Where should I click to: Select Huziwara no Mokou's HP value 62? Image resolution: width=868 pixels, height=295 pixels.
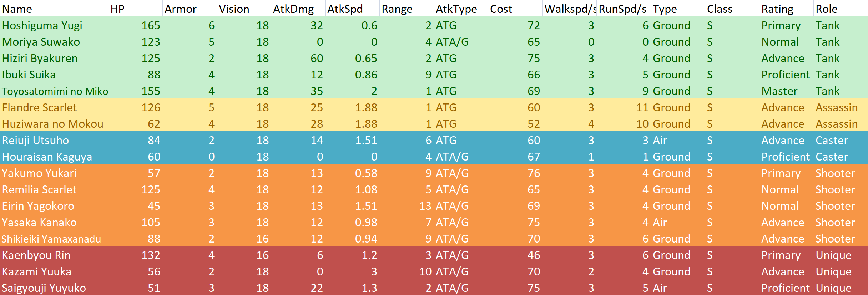click(x=154, y=124)
